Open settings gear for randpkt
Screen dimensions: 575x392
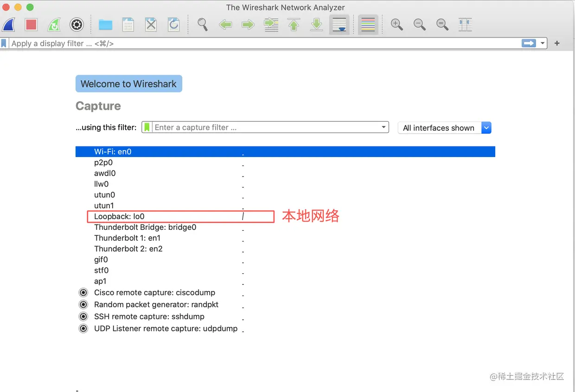(83, 304)
